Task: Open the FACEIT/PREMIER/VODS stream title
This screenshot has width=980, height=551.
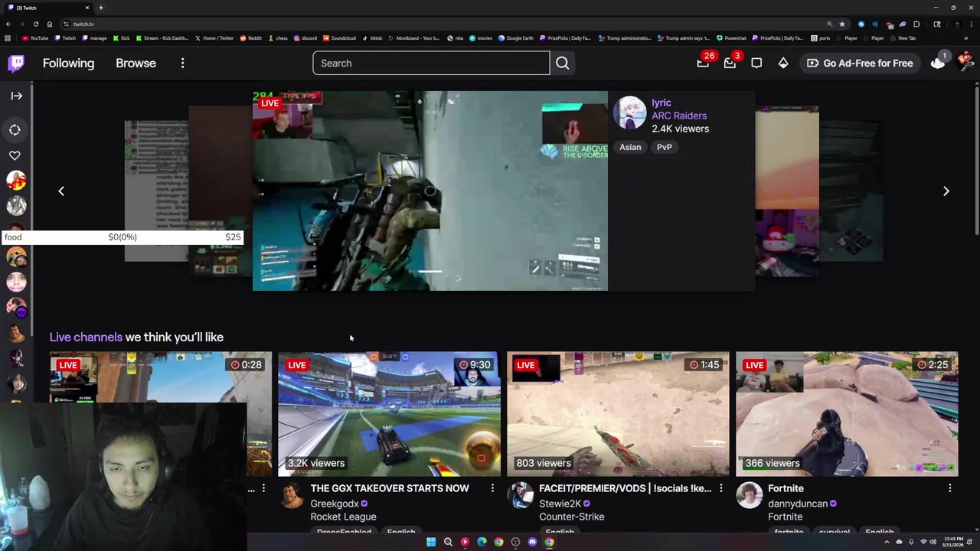Action: tap(625, 488)
